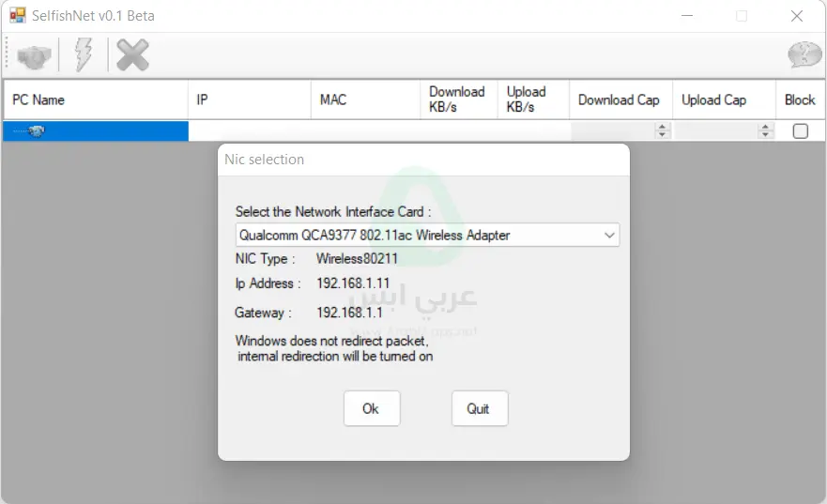The width and height of the screenshot is (827, 504).
Task: Click the Upload Cap spinner arrows
Action: point(766,131)
